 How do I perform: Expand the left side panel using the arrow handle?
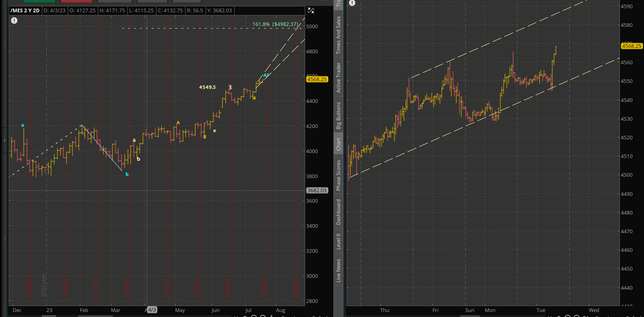click(5, 140)
